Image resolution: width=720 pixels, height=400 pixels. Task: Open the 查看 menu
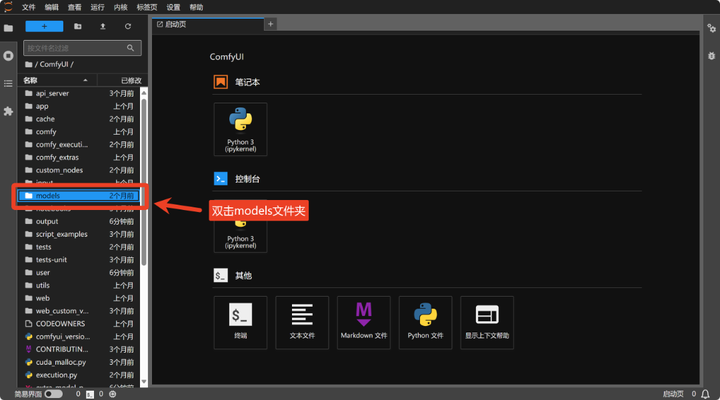(x=74, y=7)
